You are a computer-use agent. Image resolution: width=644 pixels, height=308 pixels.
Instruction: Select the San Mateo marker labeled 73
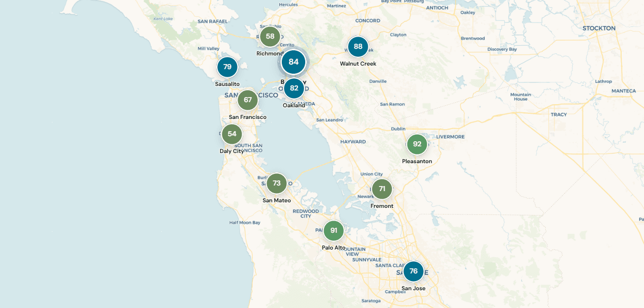coord(276,183)
